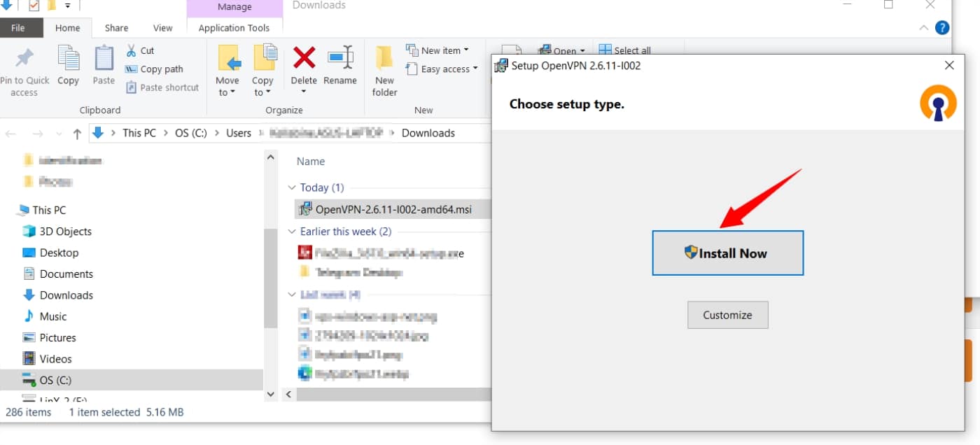Image resolution: width=980 pixels, height=445 pixels.
Task: Click Copy path in ribbon
Action: pos(154,69)
